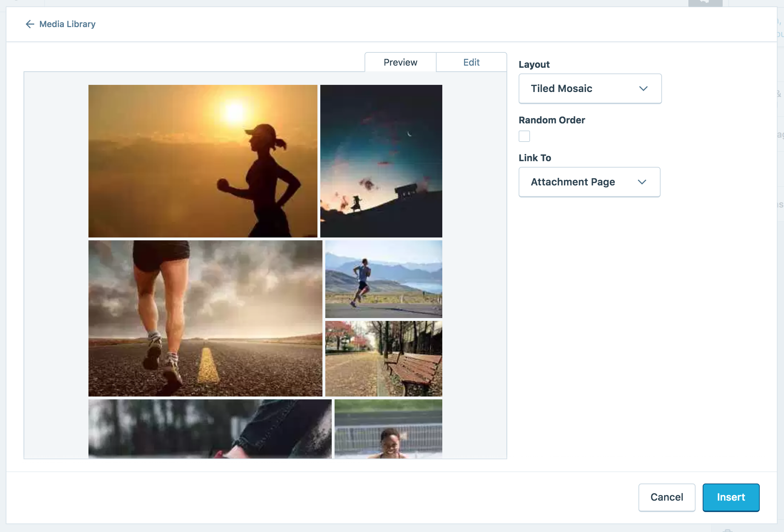
Task: Click the Cancel button
Action: point(667,497)
